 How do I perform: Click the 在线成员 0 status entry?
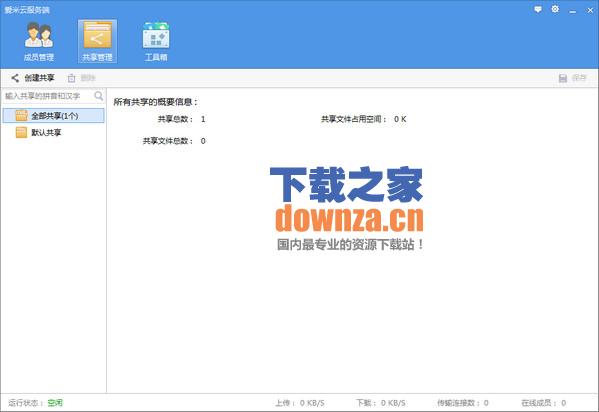click(x=544, y=403)
